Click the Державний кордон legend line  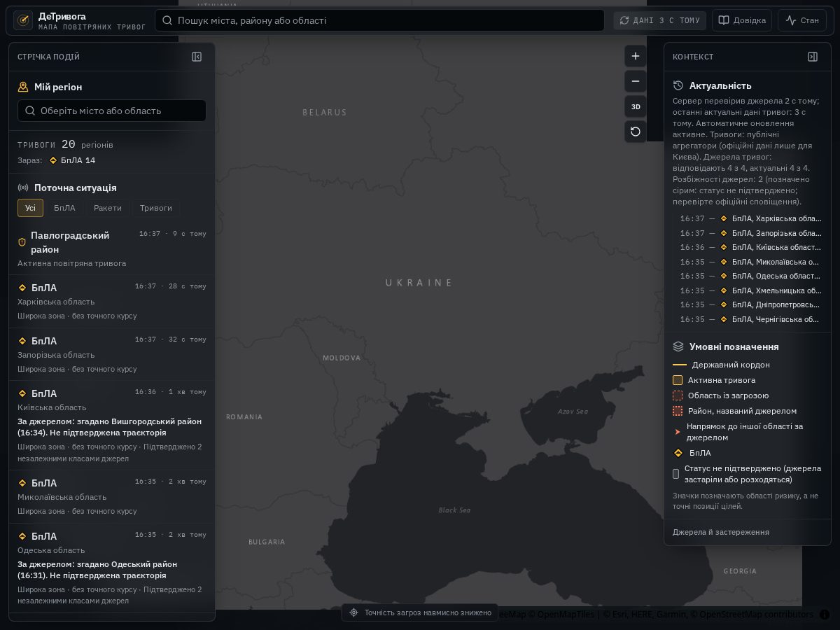click(x=680, y=365)
